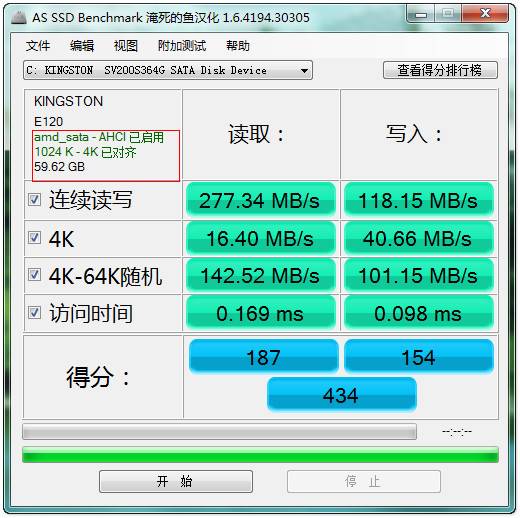The width and height of the screenshot is (520, 518).
Task: Open the 文件 menu
Action: point(38,46)
